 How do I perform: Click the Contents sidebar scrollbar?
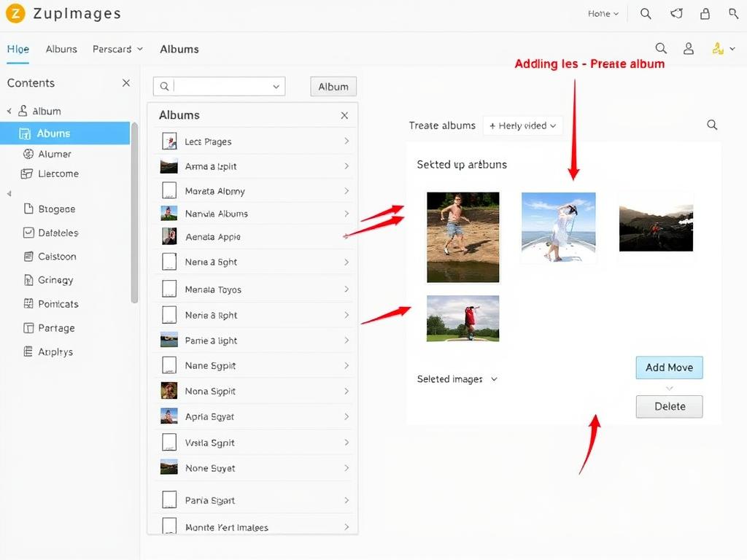tap(134, 213)
